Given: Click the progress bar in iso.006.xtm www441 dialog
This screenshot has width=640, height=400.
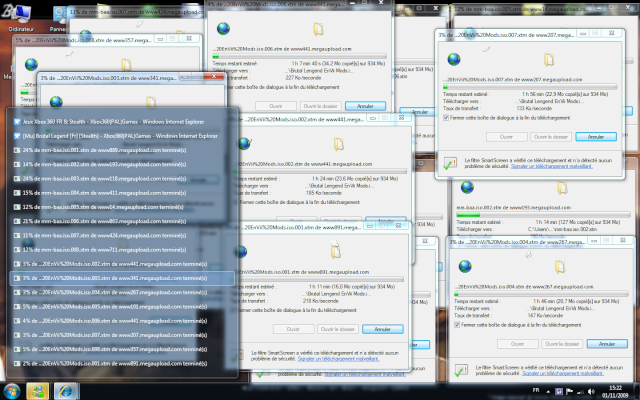Looking at the screenshot, I should (300, 56).
